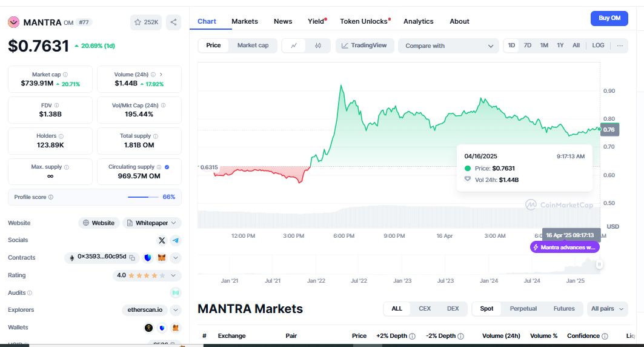Click the Total supply info icon
The image size is (644, 347).
click(x=156, y=136)
